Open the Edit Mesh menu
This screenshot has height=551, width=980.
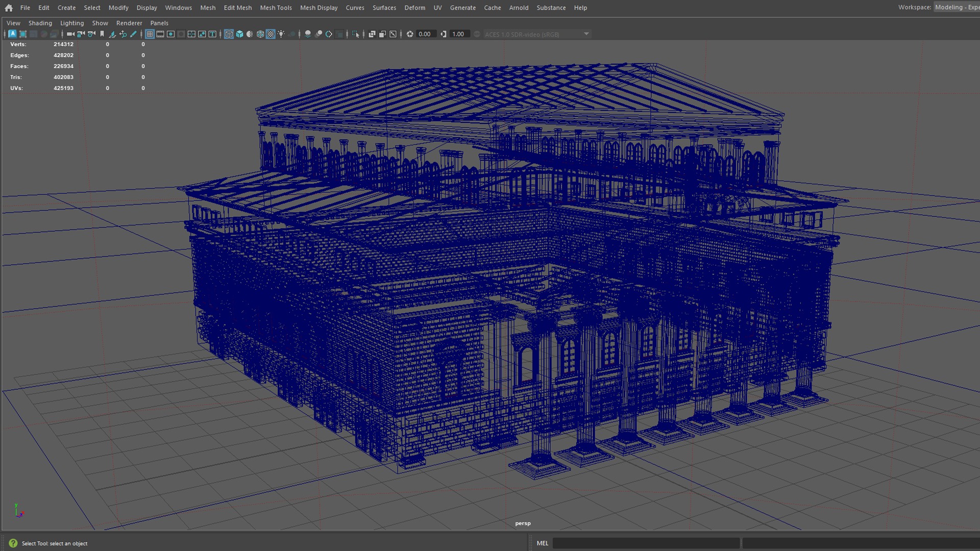coord(237,8)
